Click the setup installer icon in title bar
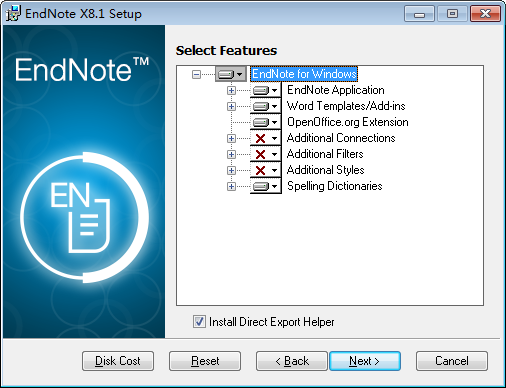 (13, 13)
